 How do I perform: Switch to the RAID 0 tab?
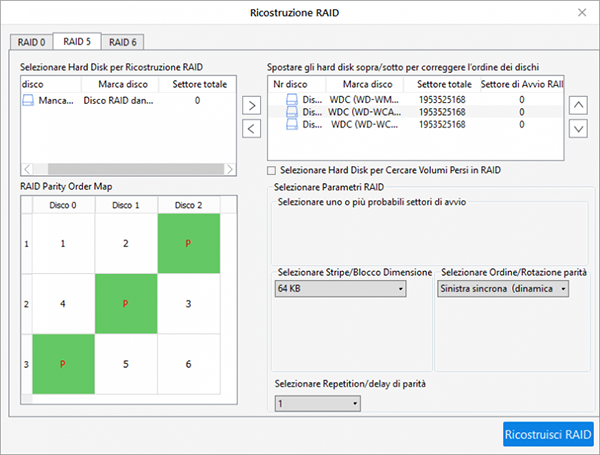tap(31, 42)
